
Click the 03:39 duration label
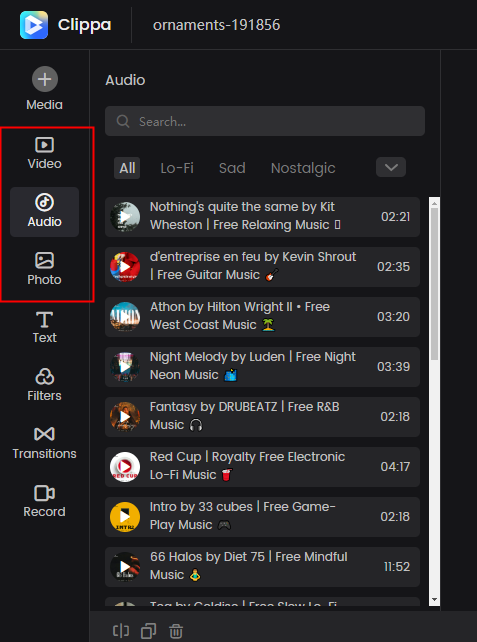pyautogui.click(x=393, y=367)
